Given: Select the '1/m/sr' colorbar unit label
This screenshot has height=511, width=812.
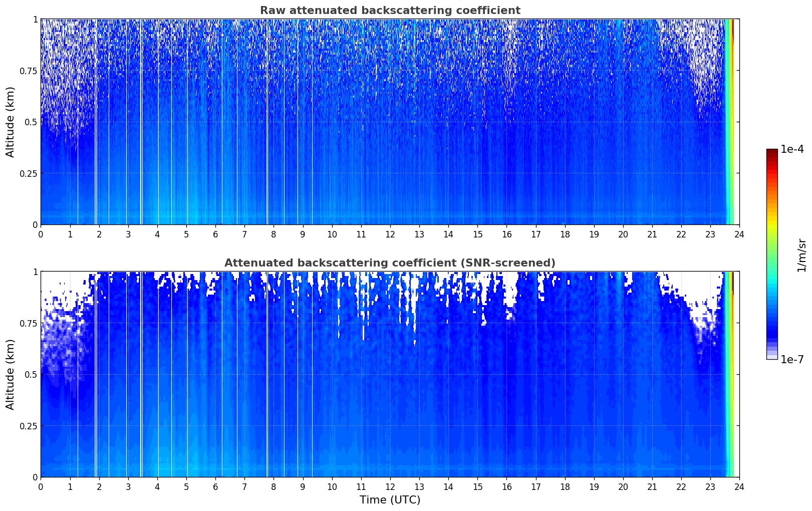Looking at the screenshot, I should [801, 254].
